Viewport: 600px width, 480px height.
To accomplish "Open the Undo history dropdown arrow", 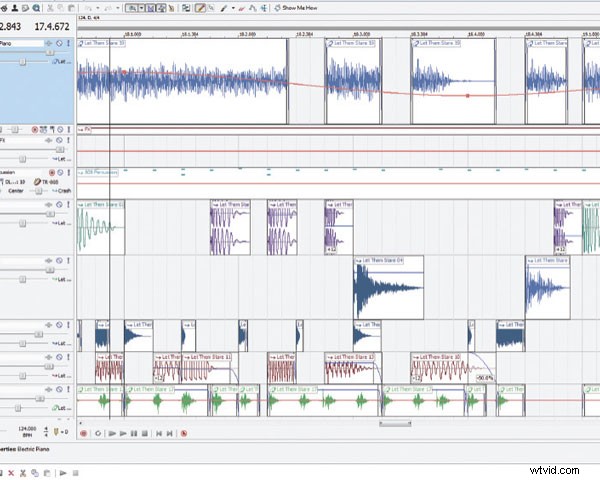I will 98,8.
